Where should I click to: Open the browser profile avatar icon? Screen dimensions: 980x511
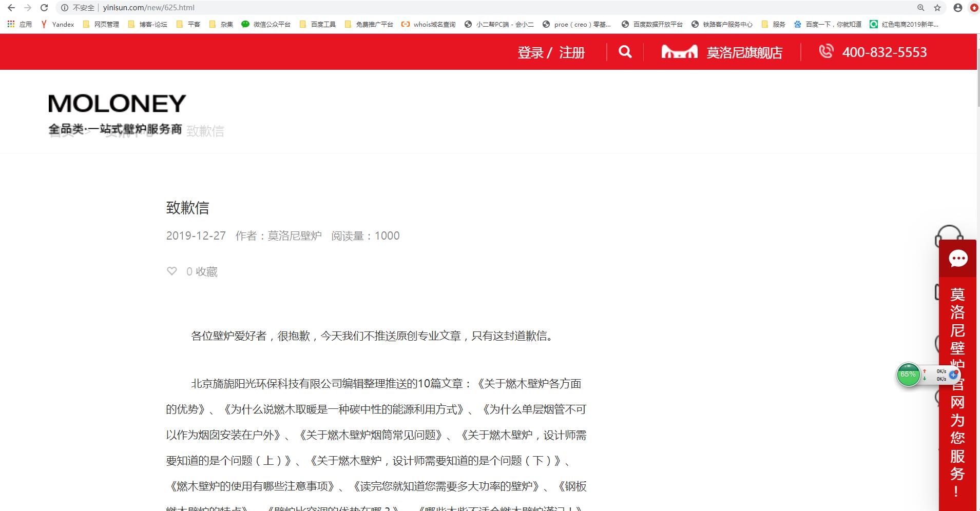point(957,8)
